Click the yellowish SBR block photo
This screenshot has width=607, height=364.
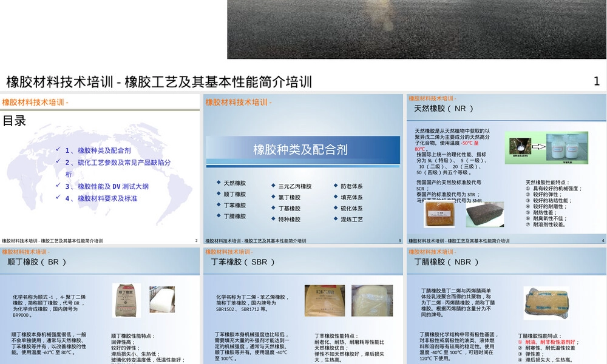pyautogui.click(x=372, y=300)
